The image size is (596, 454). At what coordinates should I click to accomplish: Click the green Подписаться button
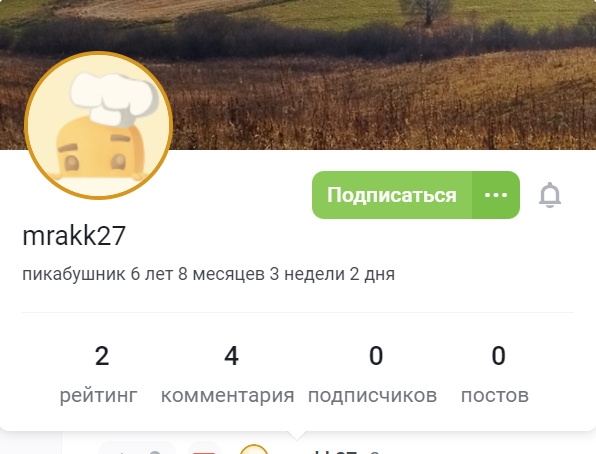(x=392, y=195)
